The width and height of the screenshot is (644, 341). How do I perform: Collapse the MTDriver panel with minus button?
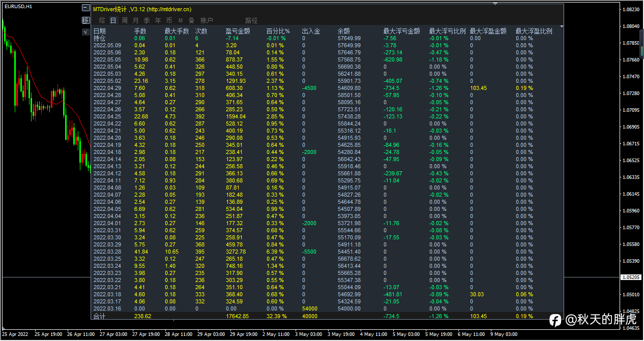pos(85,9)
